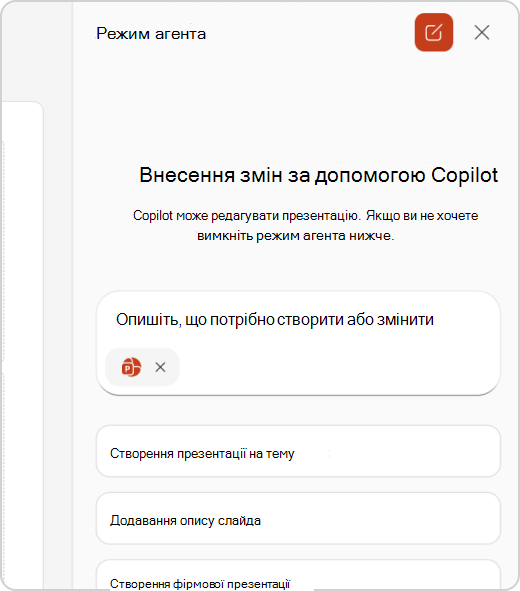This screenshot has height=591, width=520.
Task: Click heading 'Внесення змін за допомогою Copilot'
Action: pos(318,175)
